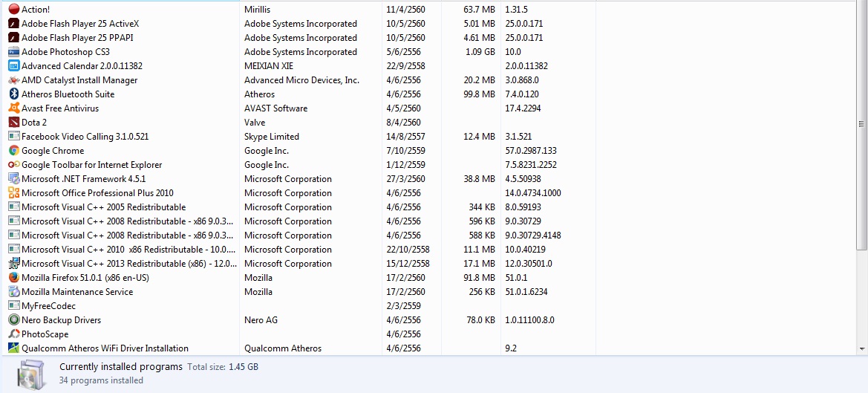The width and height of the screenshot is (868, 393).
Task: Click the Qualcomm Atheros publisher cell
Action: 282,348
